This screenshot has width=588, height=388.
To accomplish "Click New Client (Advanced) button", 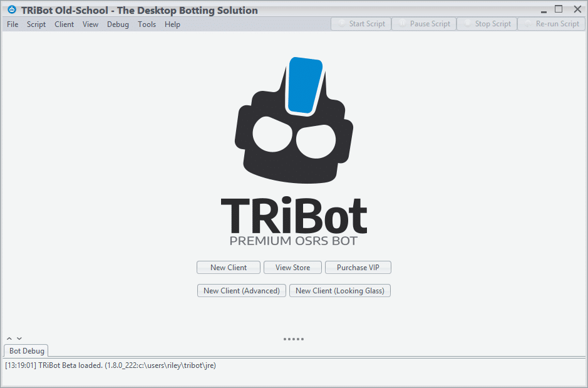I will [x=242, y=291].
